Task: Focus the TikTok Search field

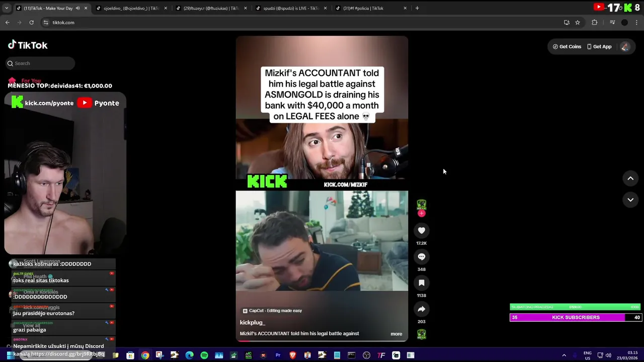Action: tap(40, 63)
